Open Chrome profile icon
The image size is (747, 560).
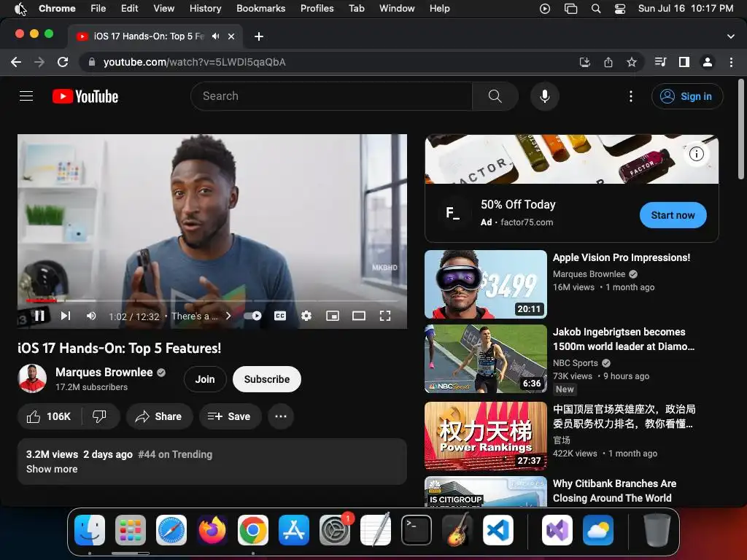(708, 62)
